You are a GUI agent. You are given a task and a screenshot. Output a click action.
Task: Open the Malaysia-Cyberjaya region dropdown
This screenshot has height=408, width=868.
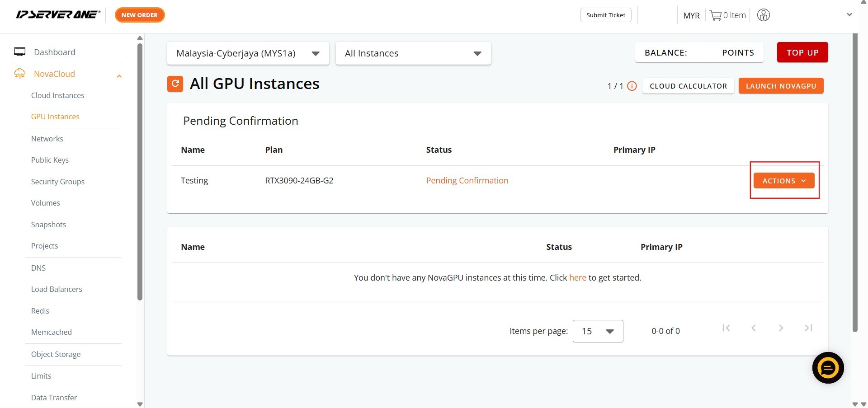[248, 53]
